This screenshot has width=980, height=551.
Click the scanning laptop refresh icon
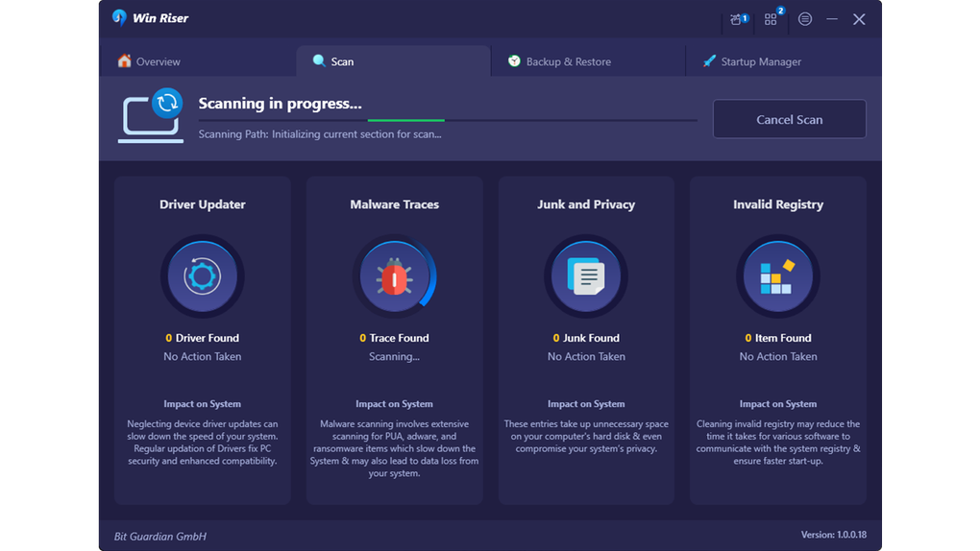[x=151, y=117]
